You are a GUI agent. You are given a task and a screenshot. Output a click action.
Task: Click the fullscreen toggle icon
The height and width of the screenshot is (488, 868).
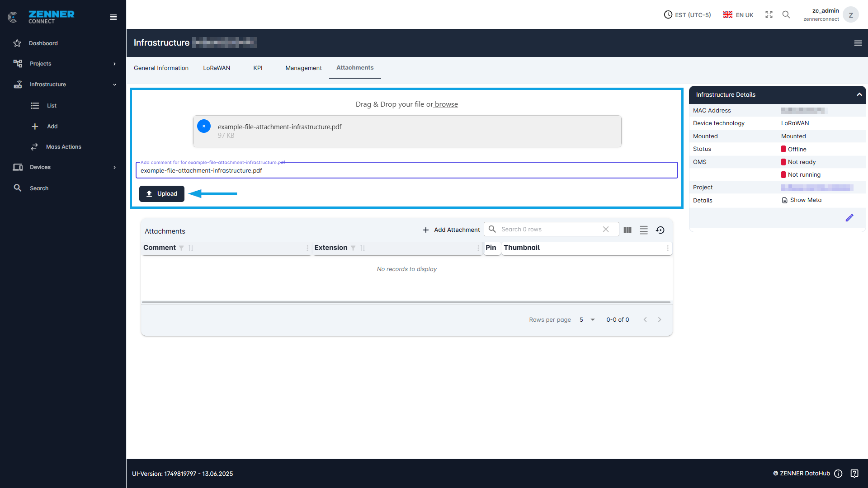(769, 14)
